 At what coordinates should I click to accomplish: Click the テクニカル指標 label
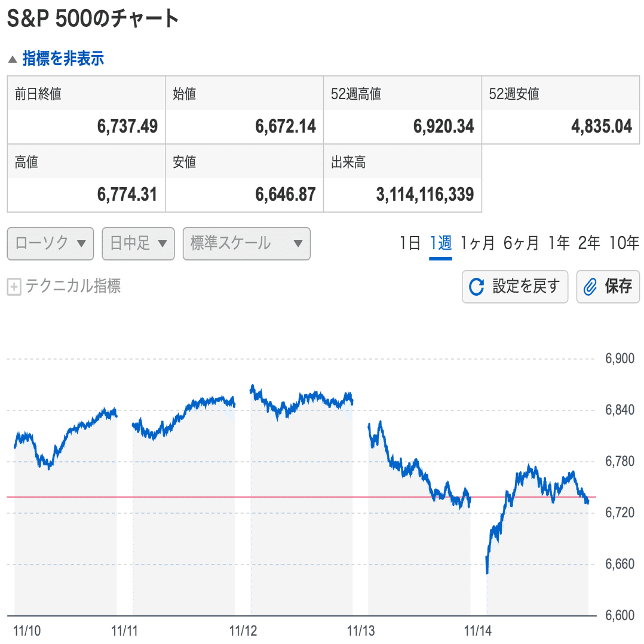[x=73, y=286]
